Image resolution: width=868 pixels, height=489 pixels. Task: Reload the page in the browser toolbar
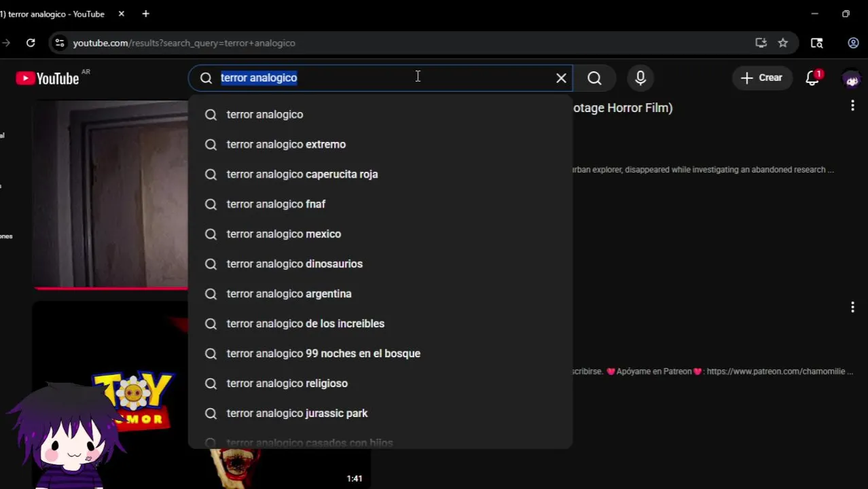point(31,43)
